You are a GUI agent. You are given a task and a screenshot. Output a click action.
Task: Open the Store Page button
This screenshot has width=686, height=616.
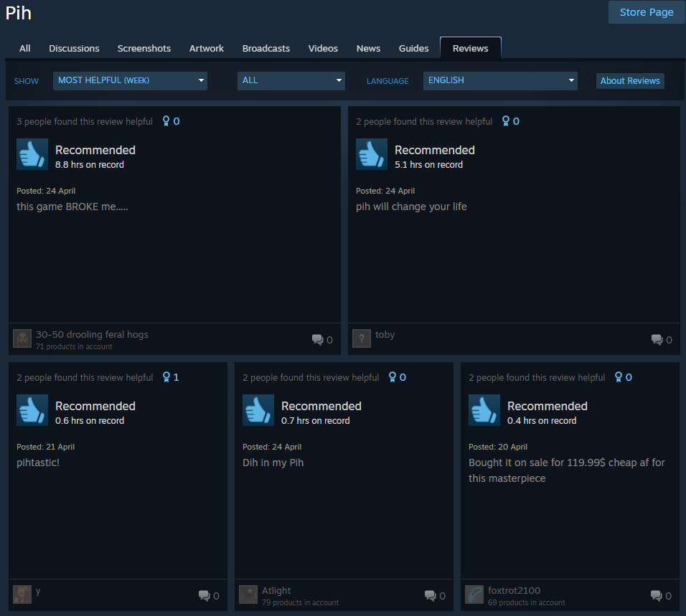(647, 12)
